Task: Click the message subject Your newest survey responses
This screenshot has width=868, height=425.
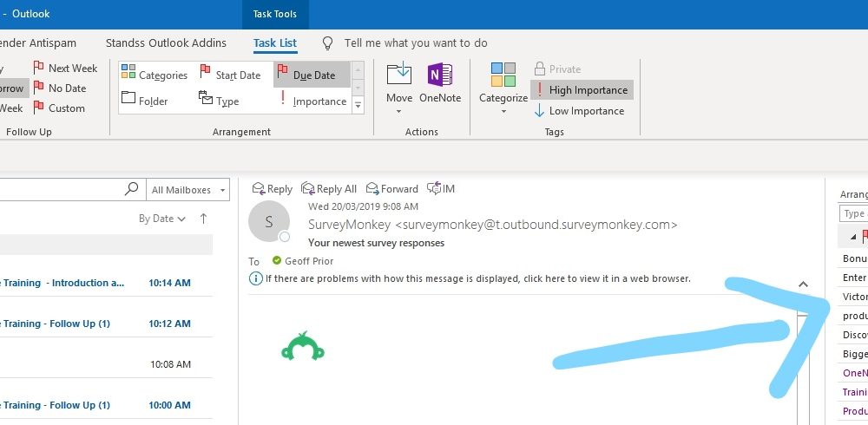Action: [376, 243]
